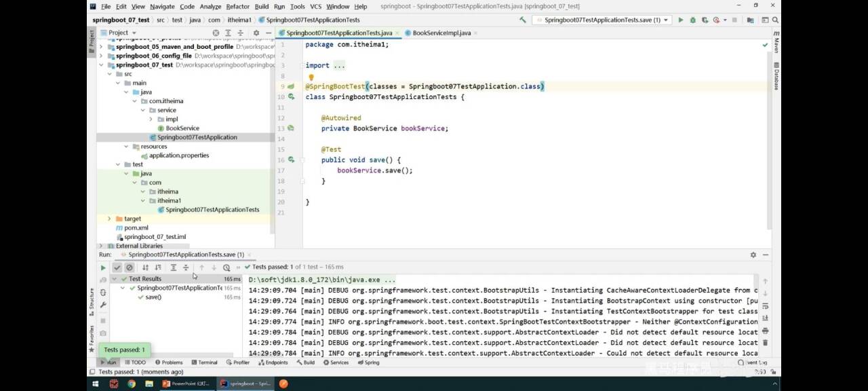Click the Profiler run icon in toolbar
The image size is (868, 391).
click(x=716, y=20)
